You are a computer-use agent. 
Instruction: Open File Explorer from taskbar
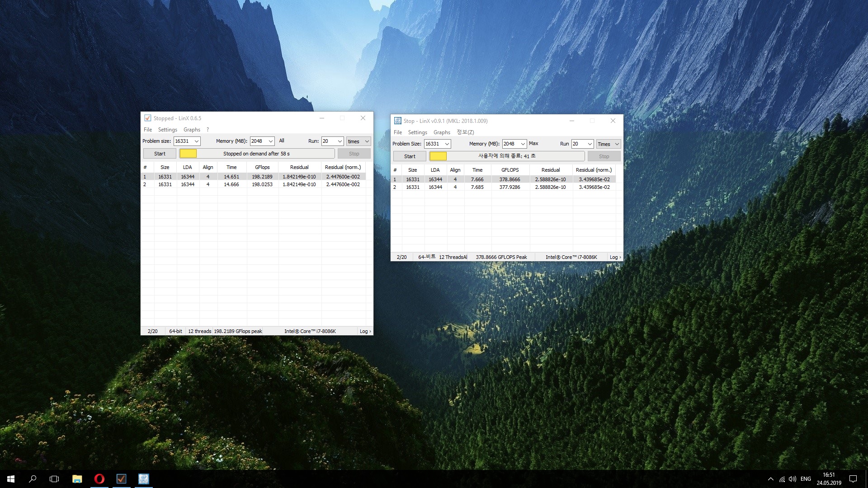(77, 479)
